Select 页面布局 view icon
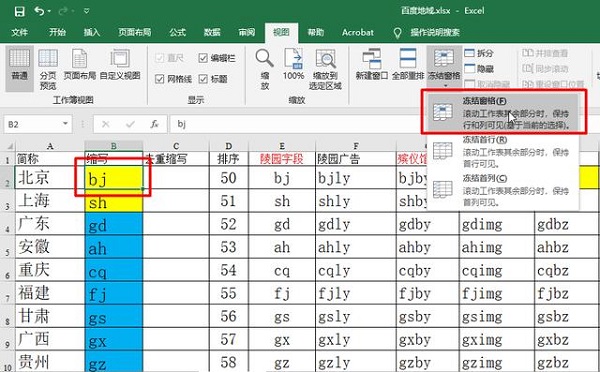The image size is (600, 372). tap(80, 64)
